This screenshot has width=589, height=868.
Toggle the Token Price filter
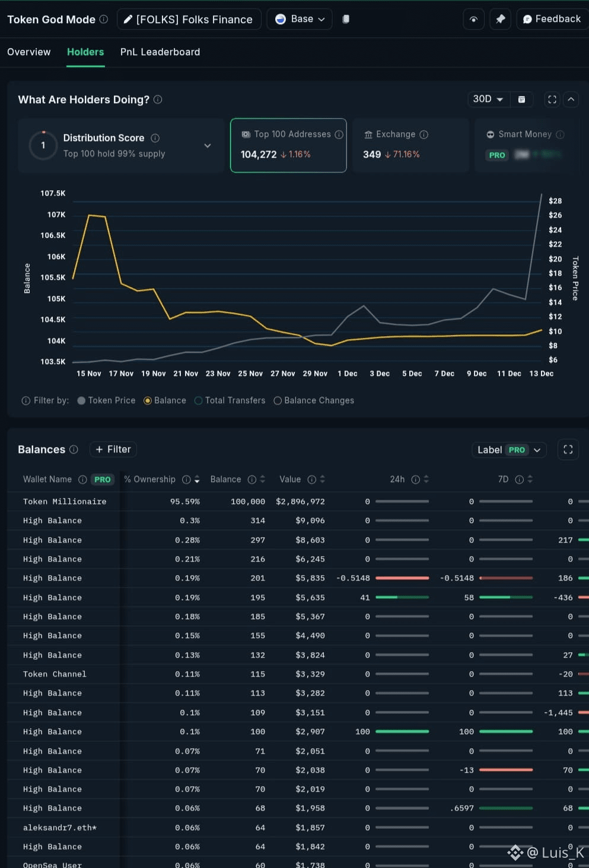pos(107,401)
